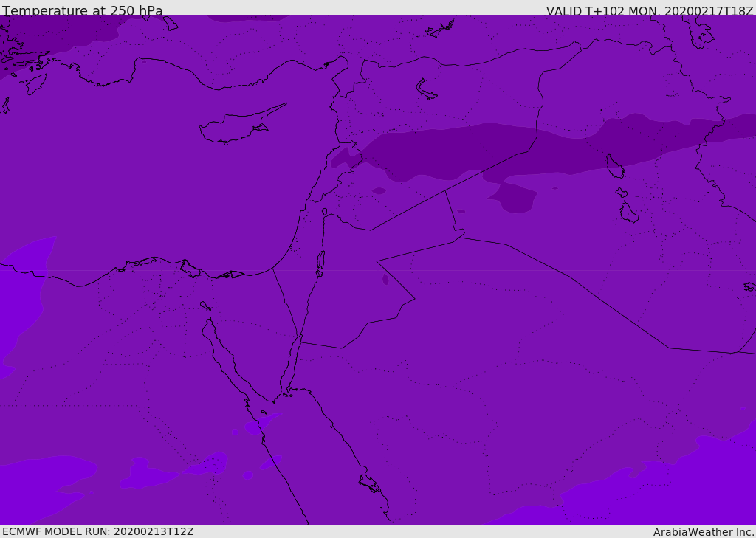The image size is (756, 538).
Task: Click the 'Temperature at 250 hPa' title text
Action: point(83,10)
